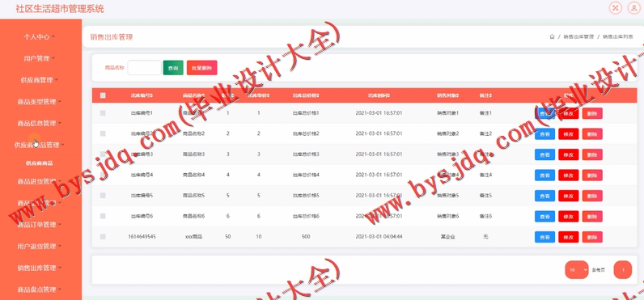Collapse 供应商商品管理 sidebar menu
The height and width of the screenshot is (300, 644).
click(x=40, y=145)
